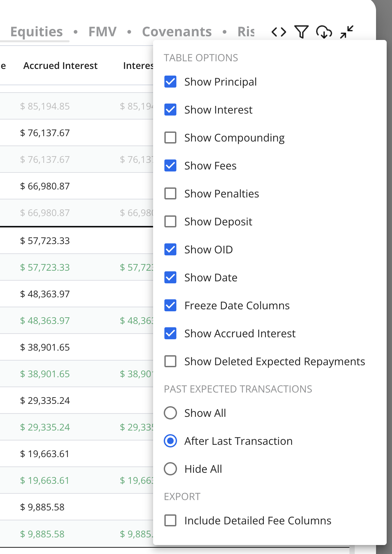Click the Accrued Interest column header
392x554 pixels.
coord(60,66)
